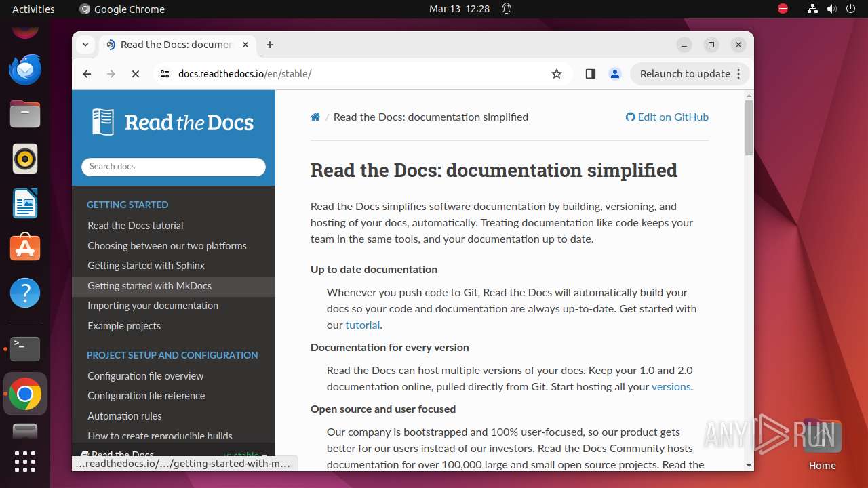Click the notification bell icon

tap(507, 9)
